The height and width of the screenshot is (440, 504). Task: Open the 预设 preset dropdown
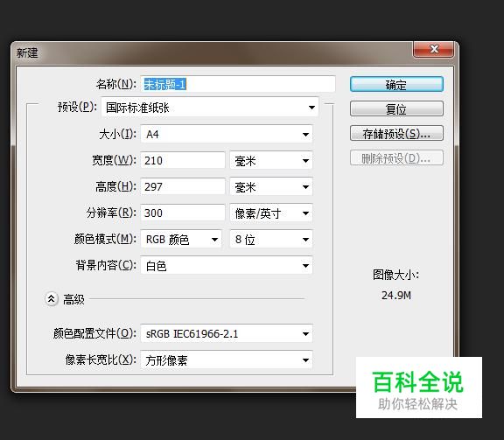pyautogui.click(x=210, y=108)
